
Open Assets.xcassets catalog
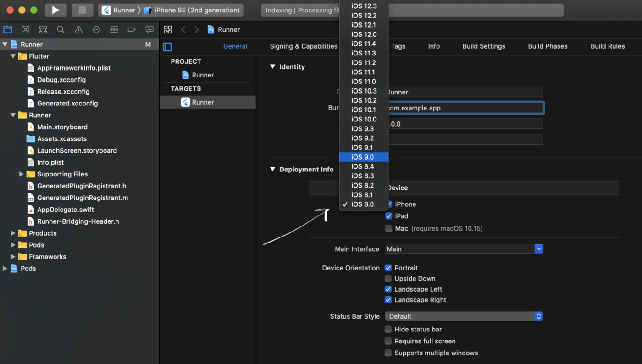(x=62, y=139)
